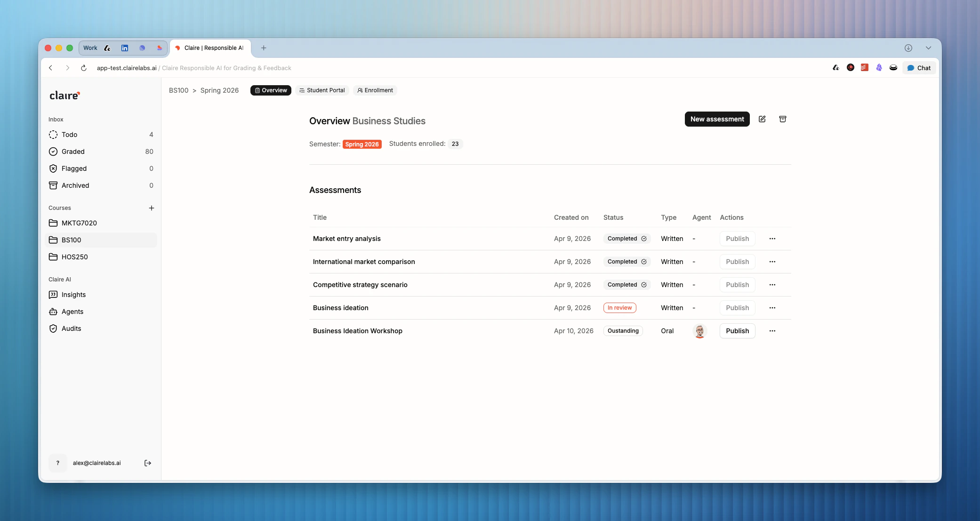Switch to the Enrollment tab

click(x=375, y=90)
